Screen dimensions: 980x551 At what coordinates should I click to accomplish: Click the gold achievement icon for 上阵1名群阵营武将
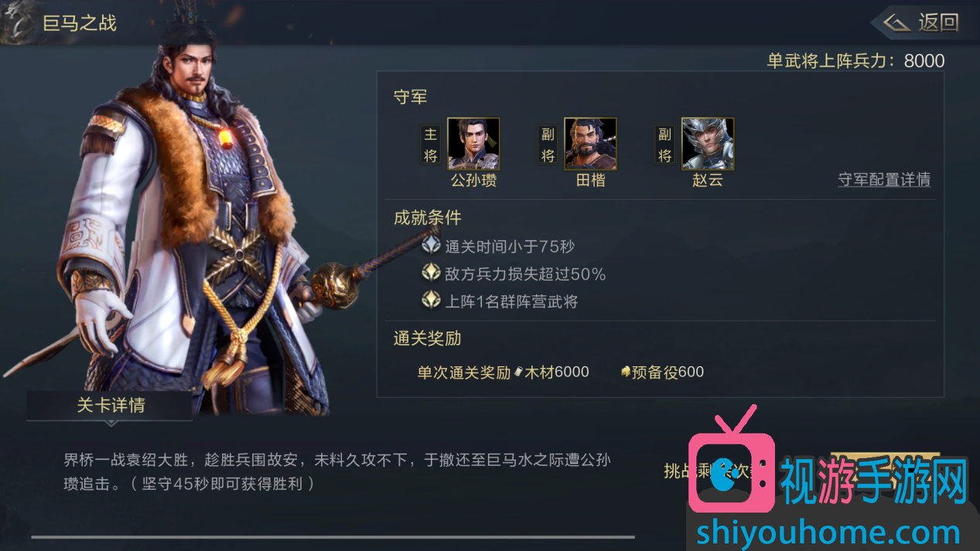pos(431,300)
